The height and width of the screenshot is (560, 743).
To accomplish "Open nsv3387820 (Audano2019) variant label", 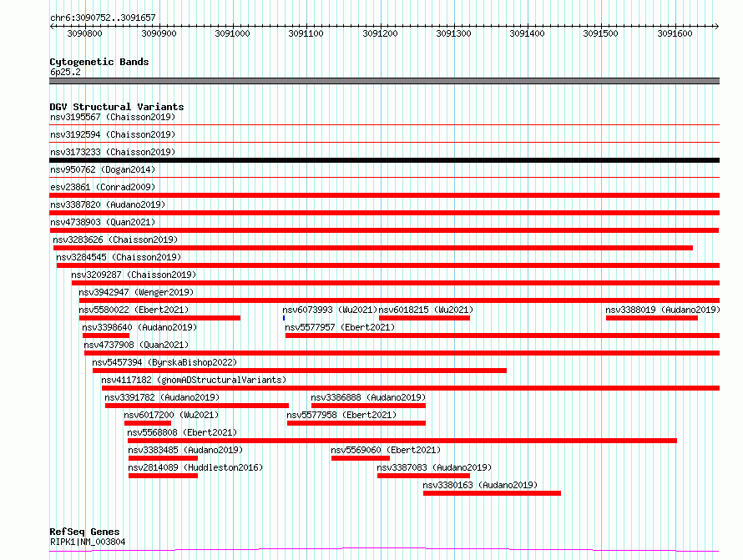I will (108, 204).
